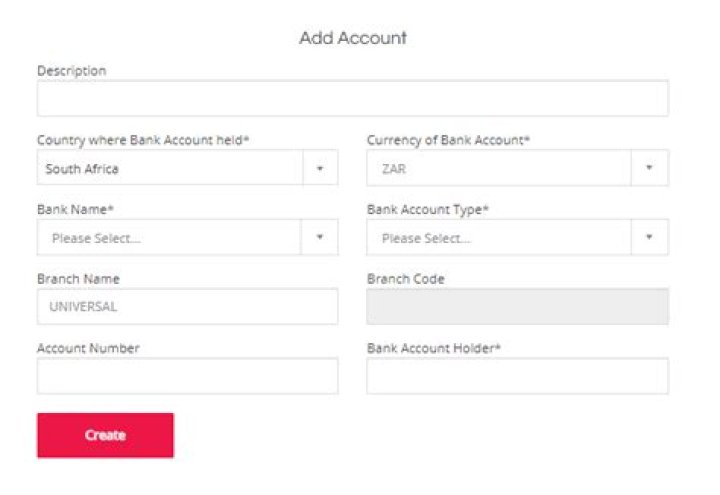Open the Country where Bank Account held dropdown

coord(170,169)
